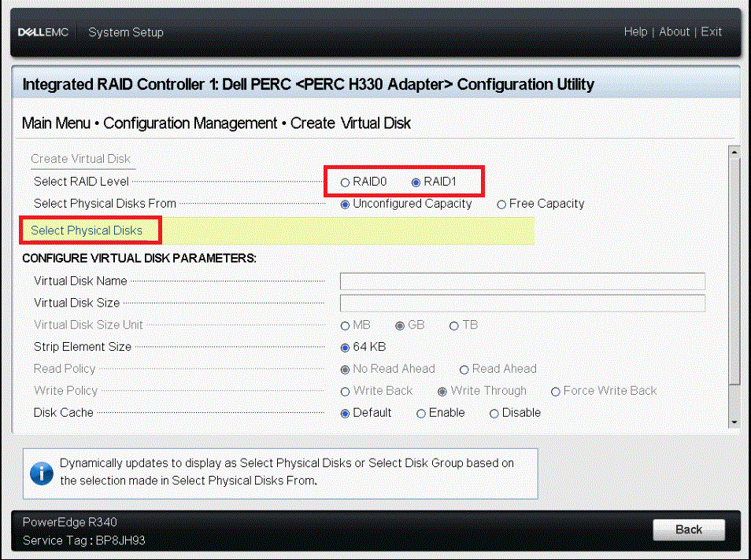Screen dimensions: 751x560
Task: Select the RAID0 radio button
Action: 345,182
